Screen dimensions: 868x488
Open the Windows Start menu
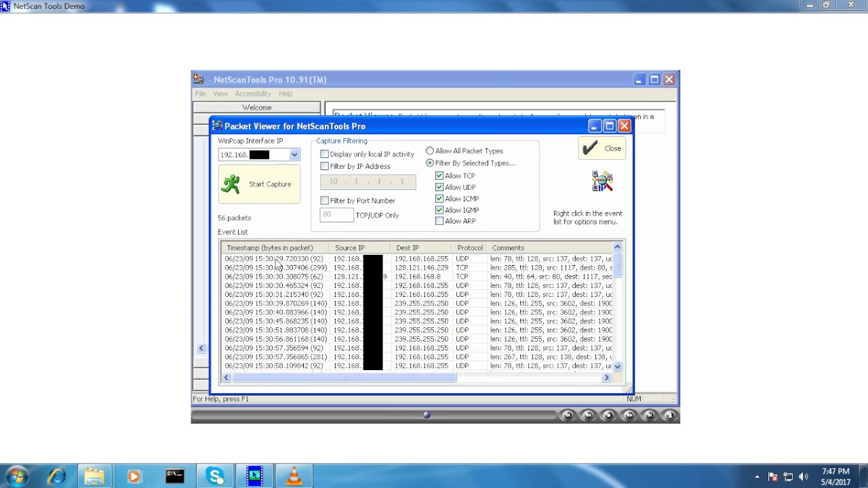[18, 476]
